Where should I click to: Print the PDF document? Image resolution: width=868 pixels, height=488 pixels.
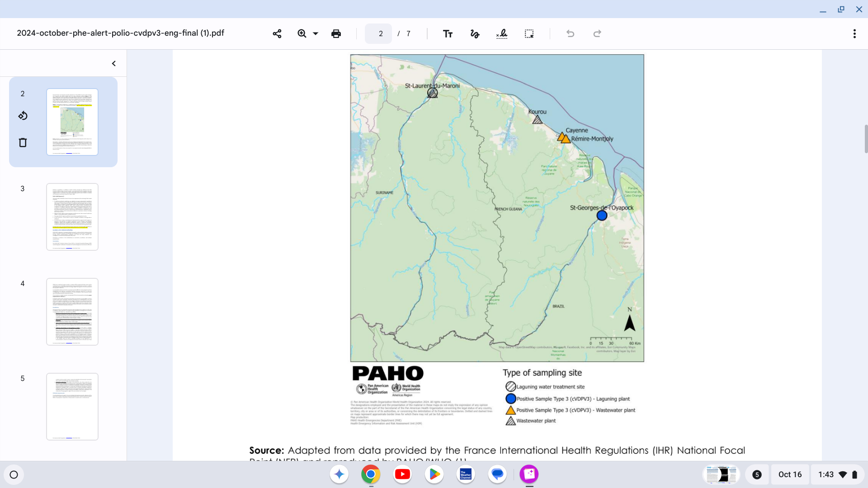click(x=336, y=34)
